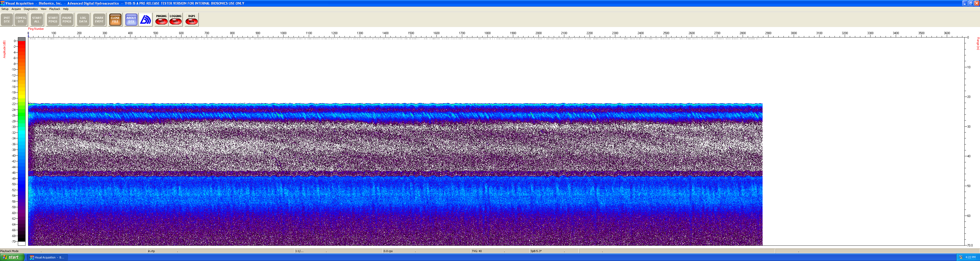Open the Help menu
This screenshot has width=980, height=261.
(66, 9)
